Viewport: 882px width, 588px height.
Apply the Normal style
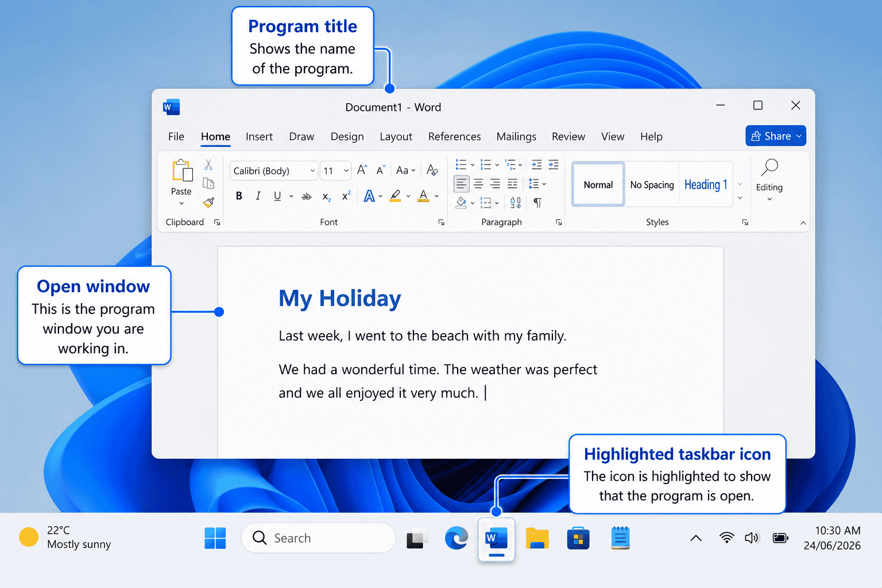pos(598,184)
